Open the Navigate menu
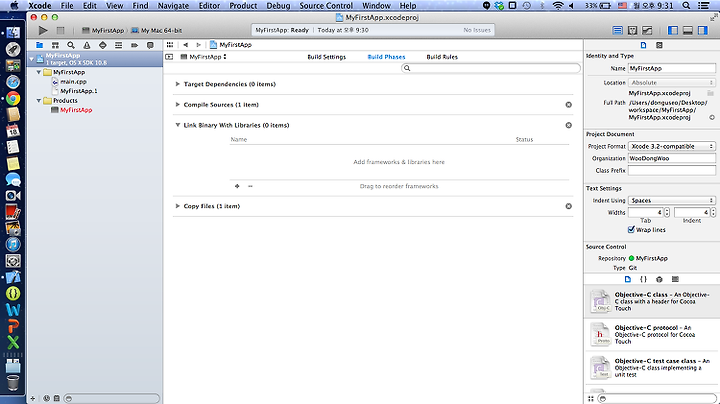Viewport: 720px width, 404px height. coord(173,6)
